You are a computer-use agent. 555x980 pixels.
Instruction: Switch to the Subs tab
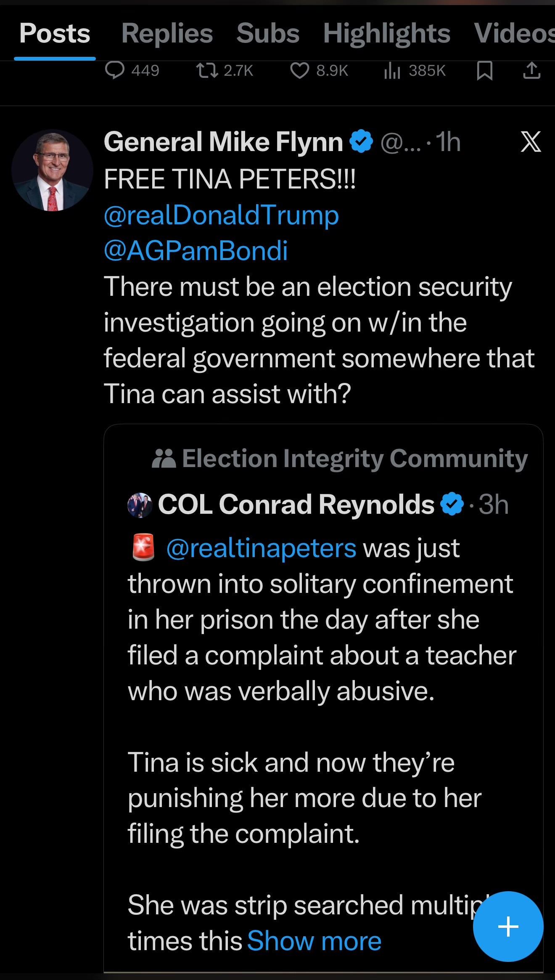268,33
